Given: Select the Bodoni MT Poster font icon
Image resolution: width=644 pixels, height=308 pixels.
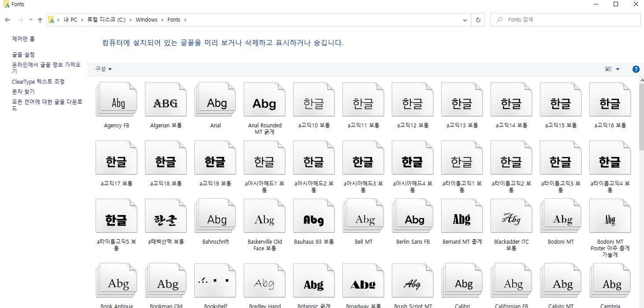Looking at the screenshot, I should (610, 216).
